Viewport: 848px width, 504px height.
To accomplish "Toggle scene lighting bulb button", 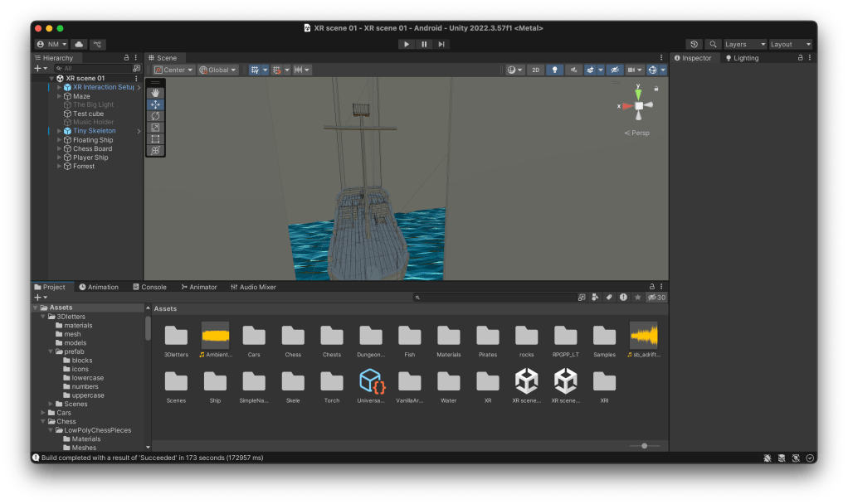I will [555, 70].
